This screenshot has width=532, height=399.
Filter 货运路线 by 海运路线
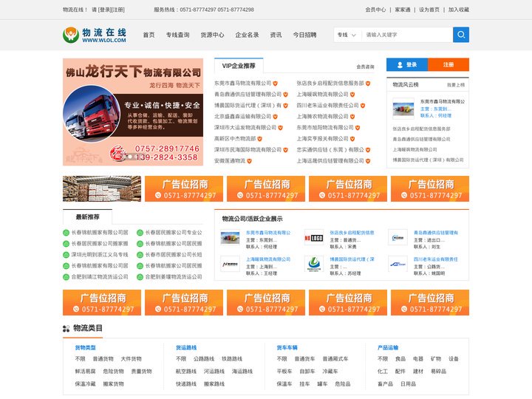(242, 372)
